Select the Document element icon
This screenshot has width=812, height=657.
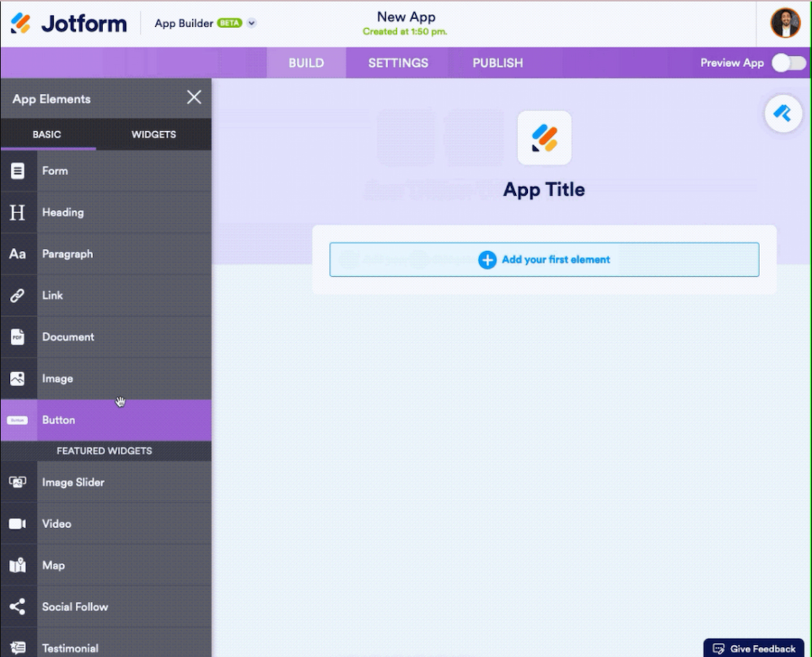(18, 337)
